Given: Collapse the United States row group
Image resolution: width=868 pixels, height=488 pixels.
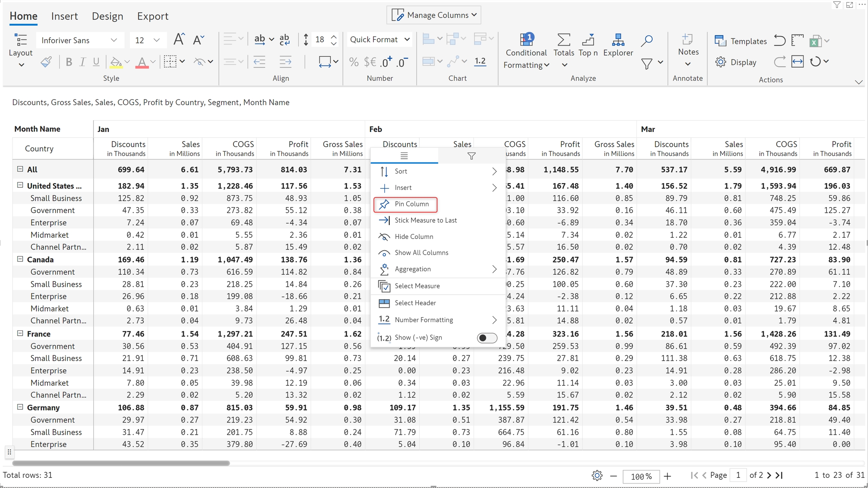Looking at the screenshot, I should (x=20, y=185).
